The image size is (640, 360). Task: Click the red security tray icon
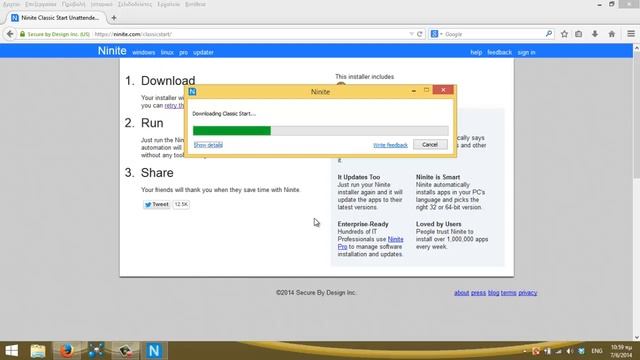(536, 351)
